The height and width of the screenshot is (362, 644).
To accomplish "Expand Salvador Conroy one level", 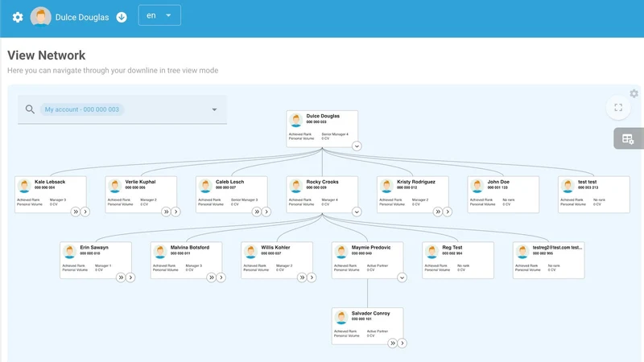I will pyautogui.click(x=402, y=343).
